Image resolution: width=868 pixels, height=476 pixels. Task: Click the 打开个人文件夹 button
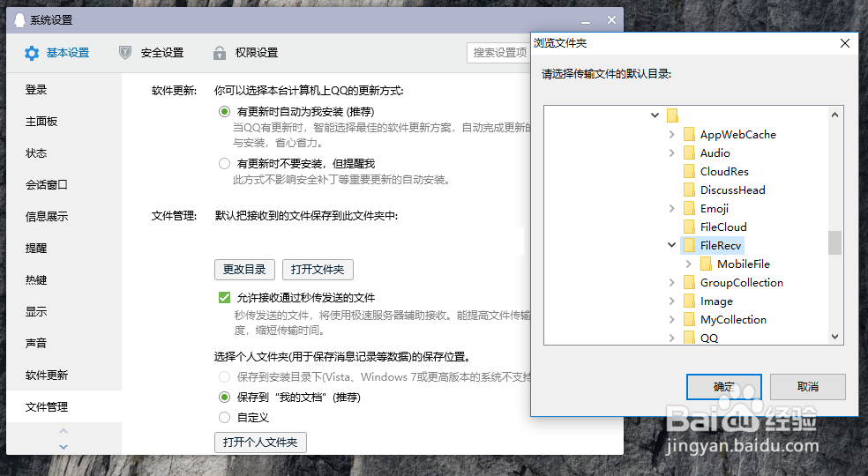[x=260, y=443]
